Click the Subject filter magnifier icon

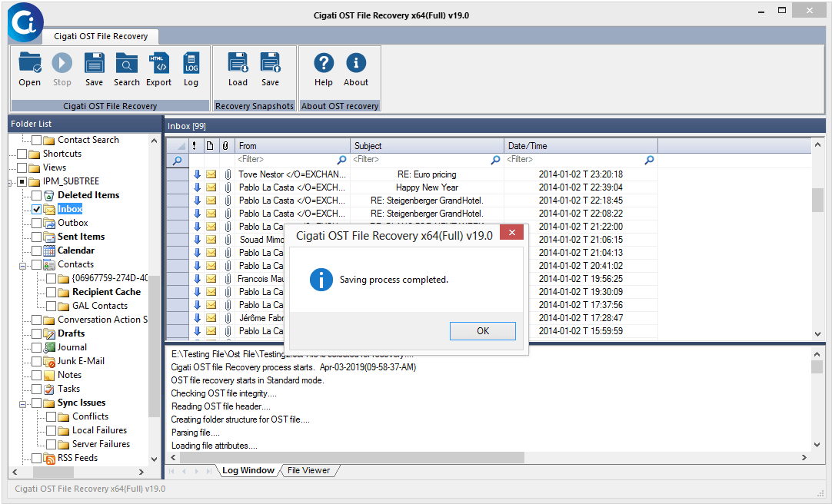pos(496,160)
